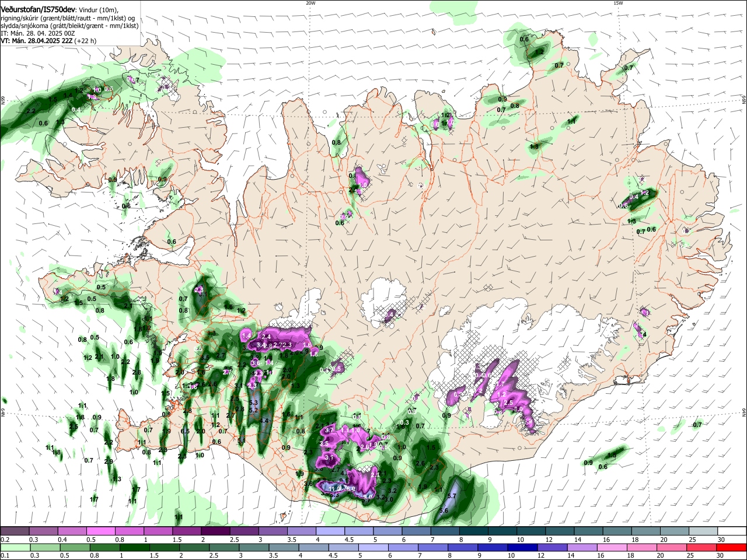Viewport: 747px width, 560px height.
Task: Click the '5.7' precipitation value off the south coast
Action: [x=451, y=496]
